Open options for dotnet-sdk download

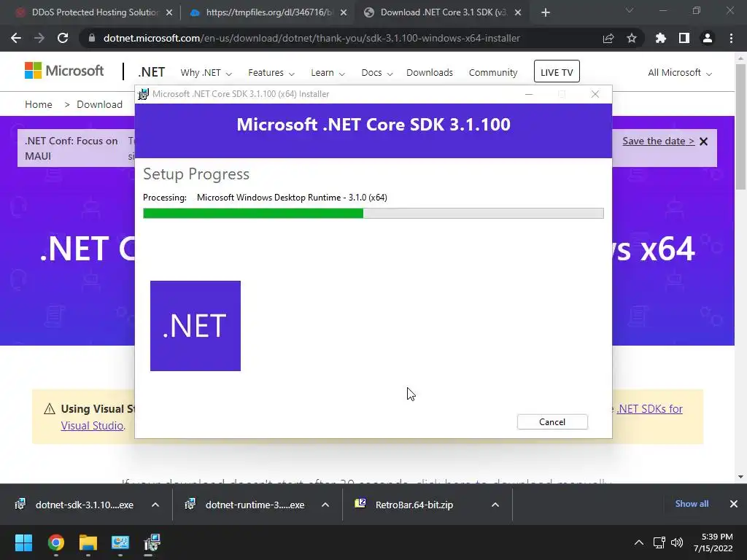[x=155, y=505]
